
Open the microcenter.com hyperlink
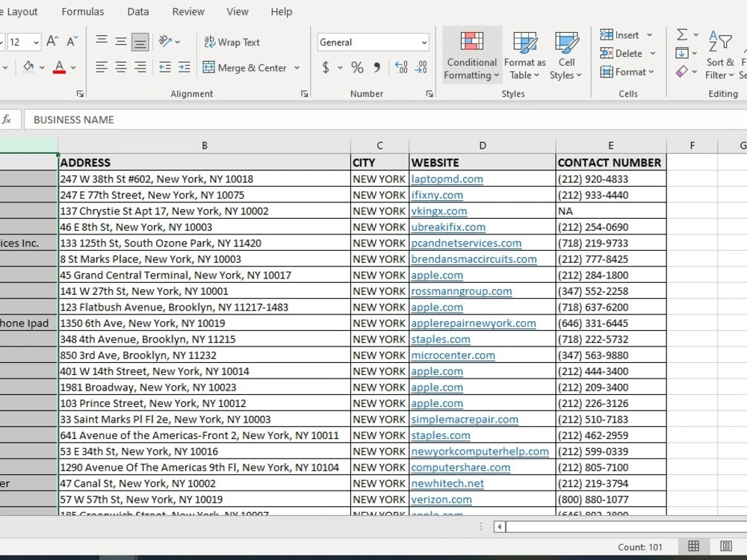453,355
